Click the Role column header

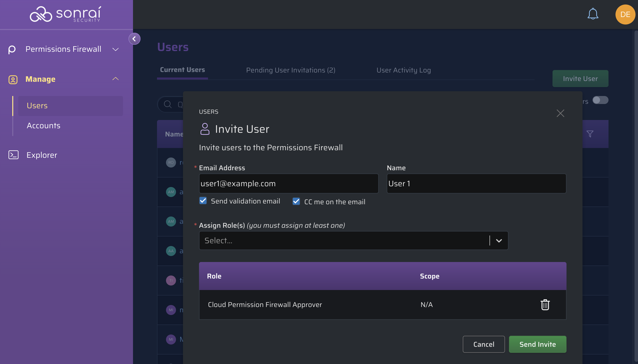(214, 276)
